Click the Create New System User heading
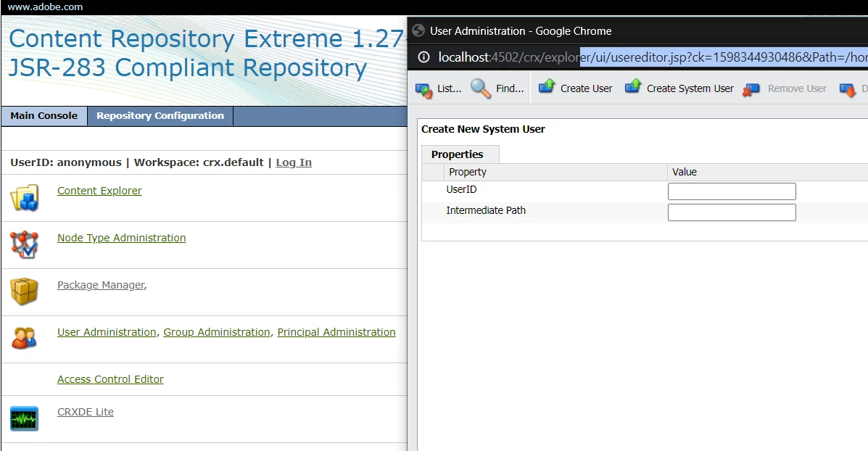The width and height of the screenshot is (868, 451). click(x=483, y=129)
